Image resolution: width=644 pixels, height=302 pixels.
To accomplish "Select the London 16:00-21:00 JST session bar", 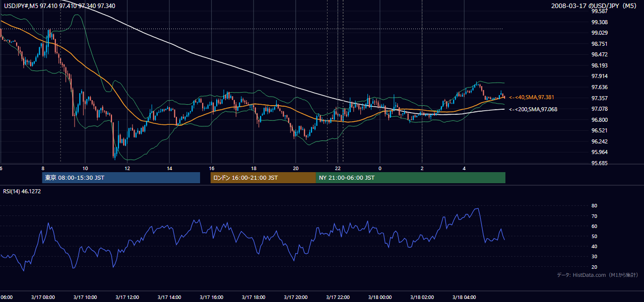I will click(263, 178).
